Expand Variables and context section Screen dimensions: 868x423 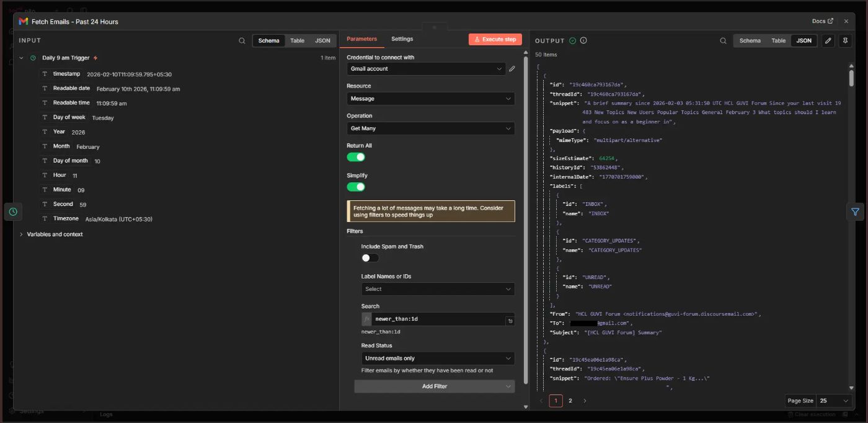click(55, 234)
